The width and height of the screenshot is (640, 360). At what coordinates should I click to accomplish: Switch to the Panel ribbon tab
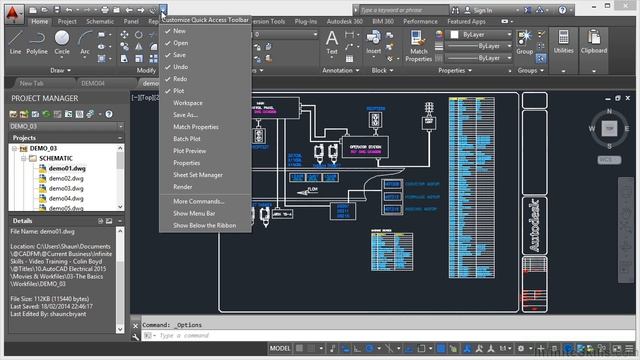tap(131, 21)
